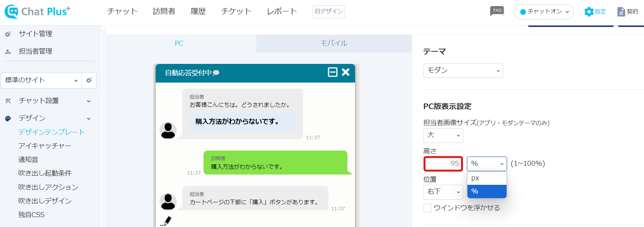Open 設定 gear icon in header
This screenshot has width=644, height=227.
tap(589, 12)
